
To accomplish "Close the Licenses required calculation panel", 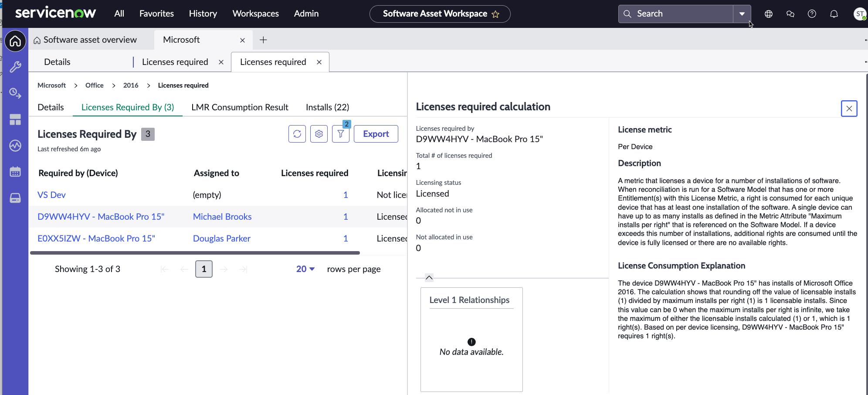I will coord(849,109).
